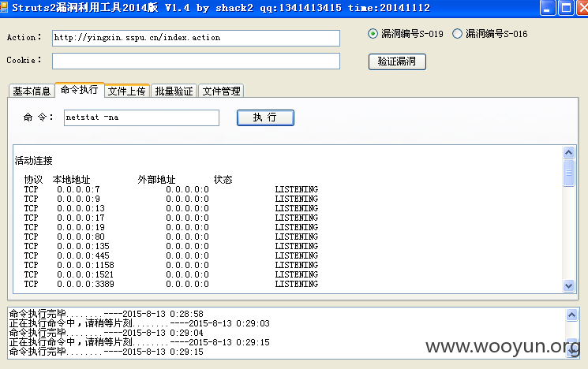Click local address 0.0.0.0:17
This screenshot has width=588, height=369.
point(81,218)
